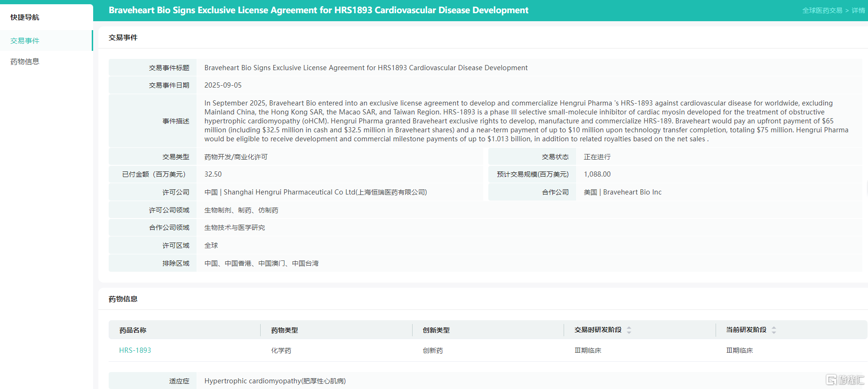
Task: Click the 交易时研发阶段 column header
Action: coord(598,330)
